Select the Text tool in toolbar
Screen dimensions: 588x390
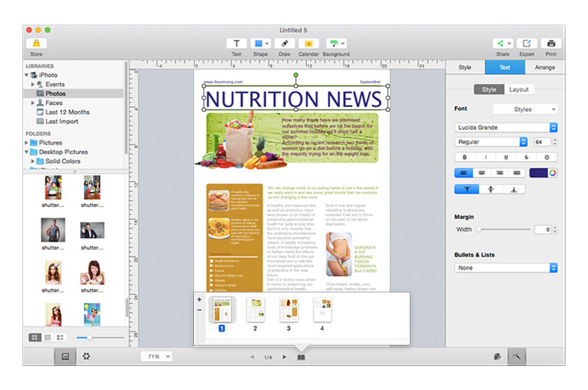[237, 43]
